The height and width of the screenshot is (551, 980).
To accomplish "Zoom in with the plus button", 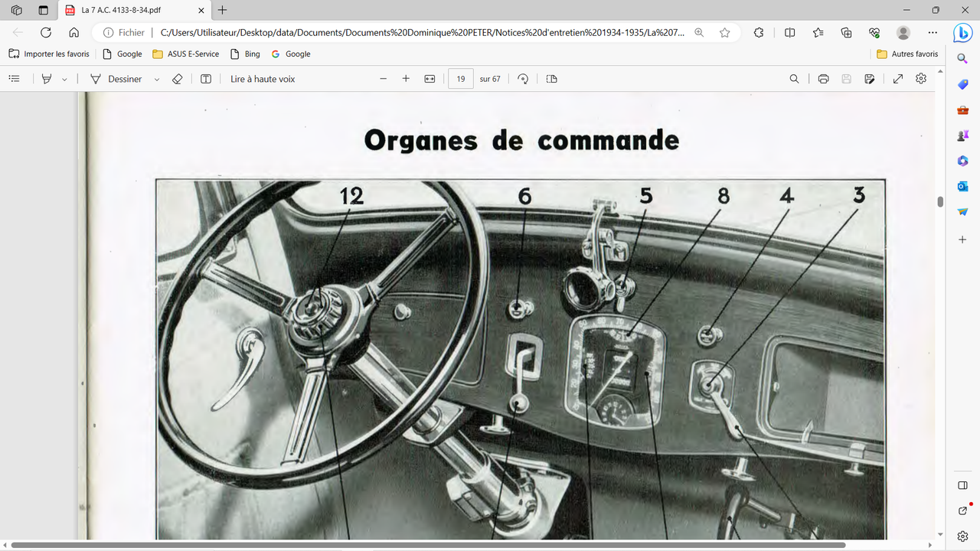I will click(x=406, y=79).
